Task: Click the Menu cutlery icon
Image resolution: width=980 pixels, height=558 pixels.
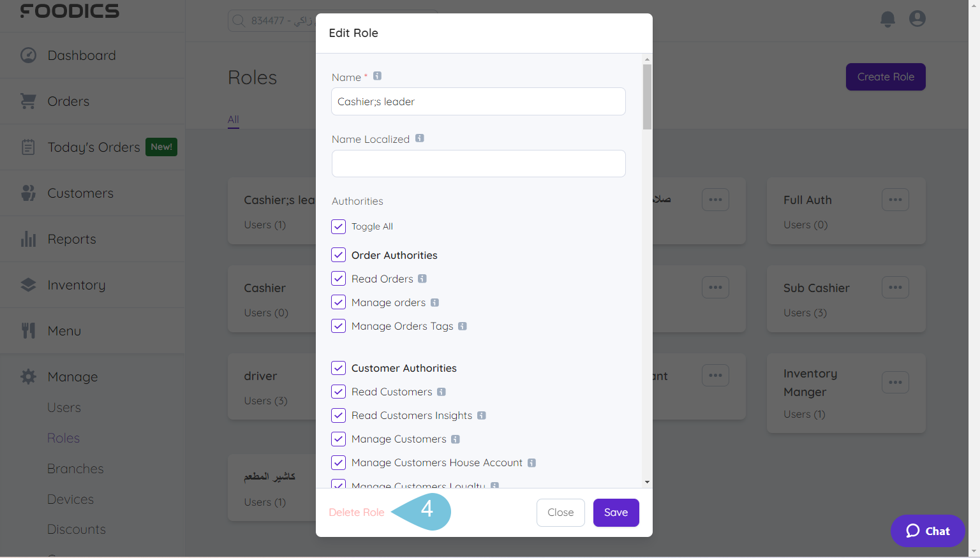Action: click(x=28, y=330)
